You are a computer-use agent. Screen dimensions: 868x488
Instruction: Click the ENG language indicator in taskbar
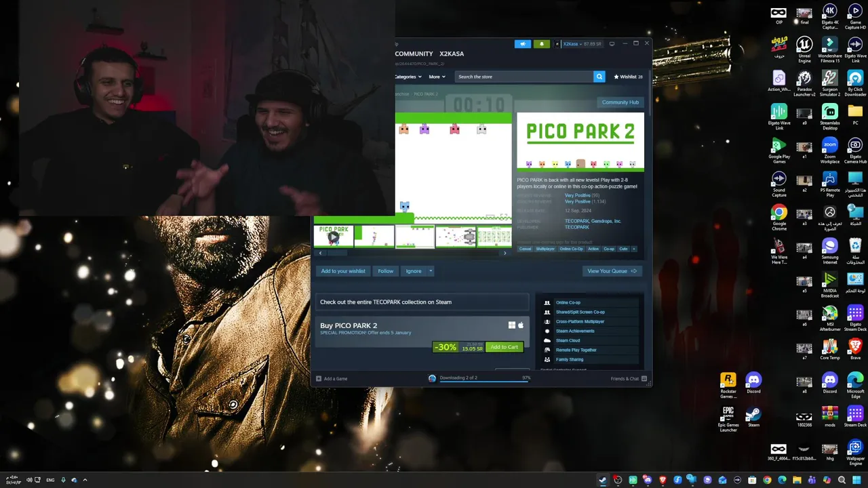click(50, 480)
